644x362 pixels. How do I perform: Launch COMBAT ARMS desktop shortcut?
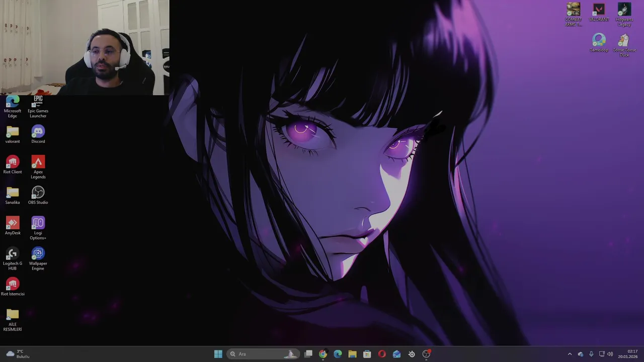573,15
